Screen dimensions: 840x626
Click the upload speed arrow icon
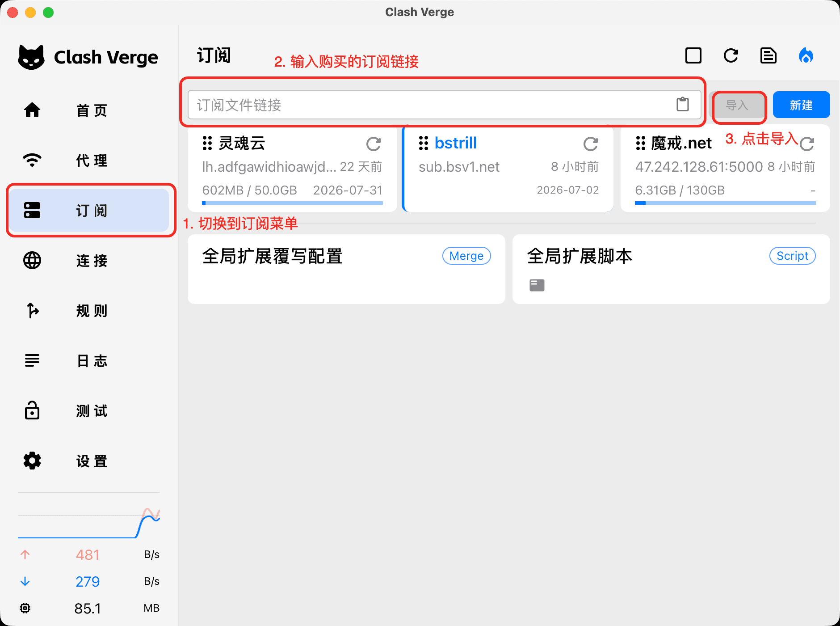[x=25, y=554]
